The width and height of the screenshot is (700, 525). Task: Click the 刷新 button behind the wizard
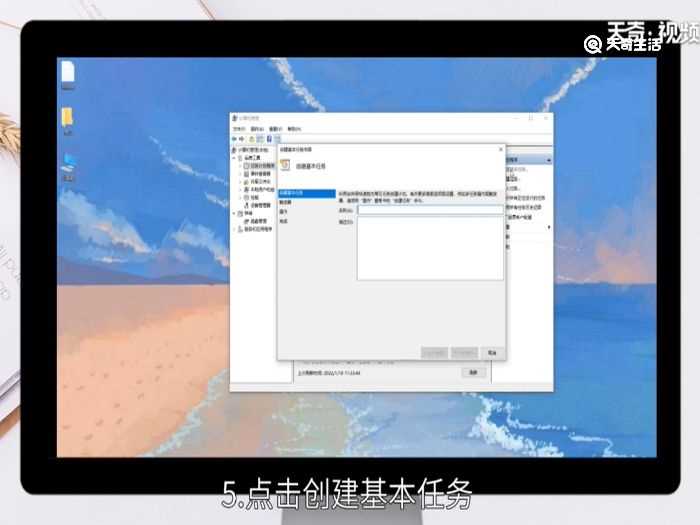coord(474,372)
